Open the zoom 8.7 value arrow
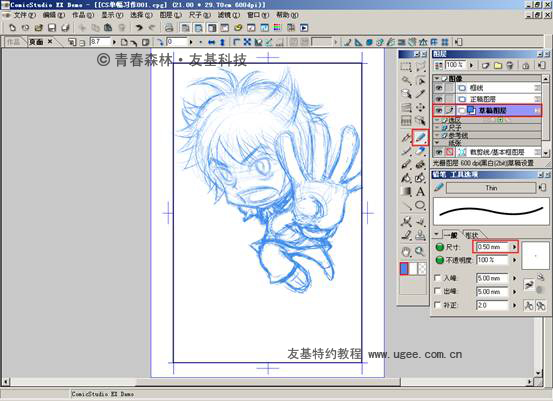 tap(114, 42)
